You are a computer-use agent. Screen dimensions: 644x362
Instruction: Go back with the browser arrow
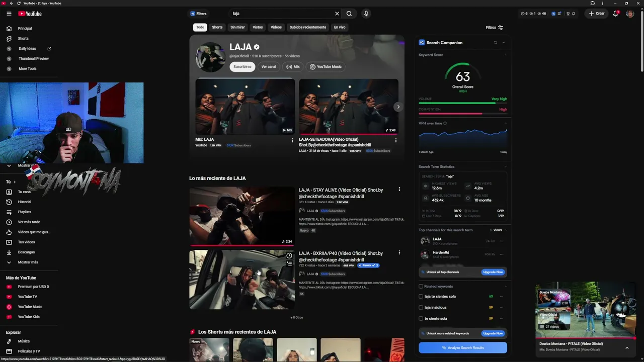click(11, 3)
